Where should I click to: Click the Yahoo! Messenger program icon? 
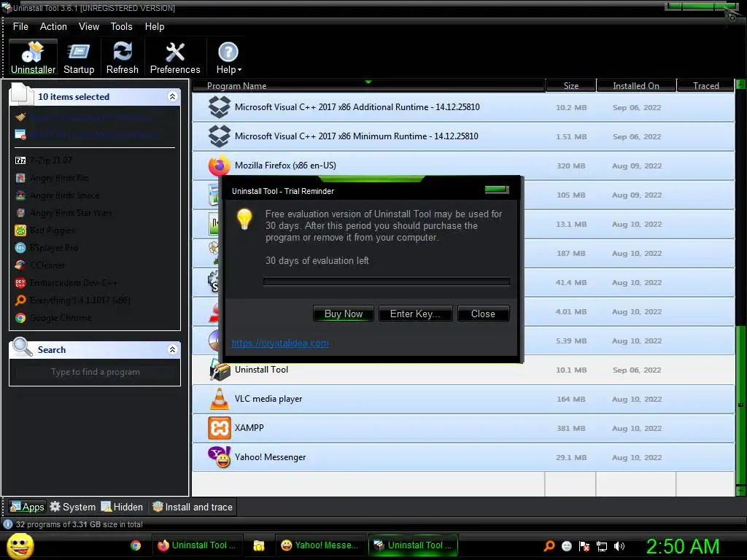[x=219, y=457]
